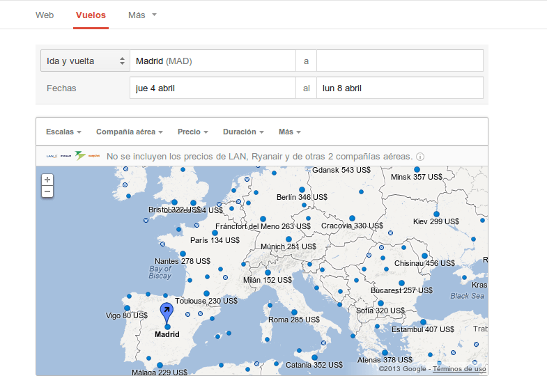This screenshot has height=392, width=547.
Task: Click the blue Madrid origin pin marker
Action: point(167,312)
